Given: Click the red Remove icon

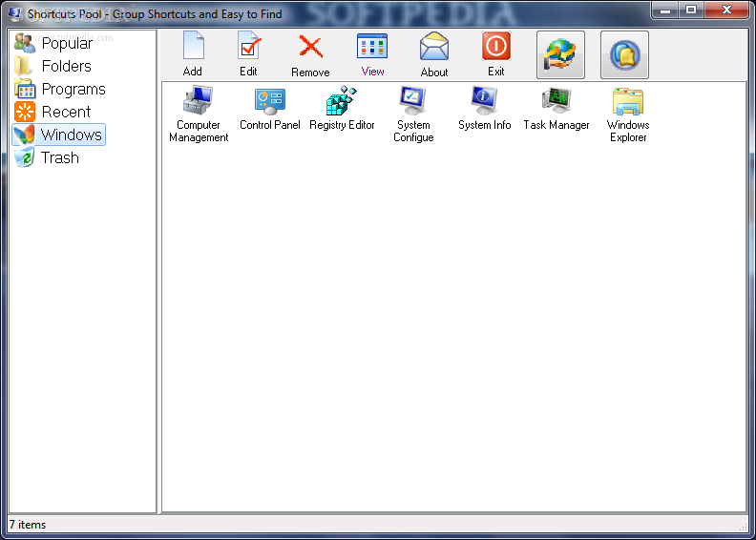Looking at the screenshot, I should pyautogui.click(x=310, y=47).
